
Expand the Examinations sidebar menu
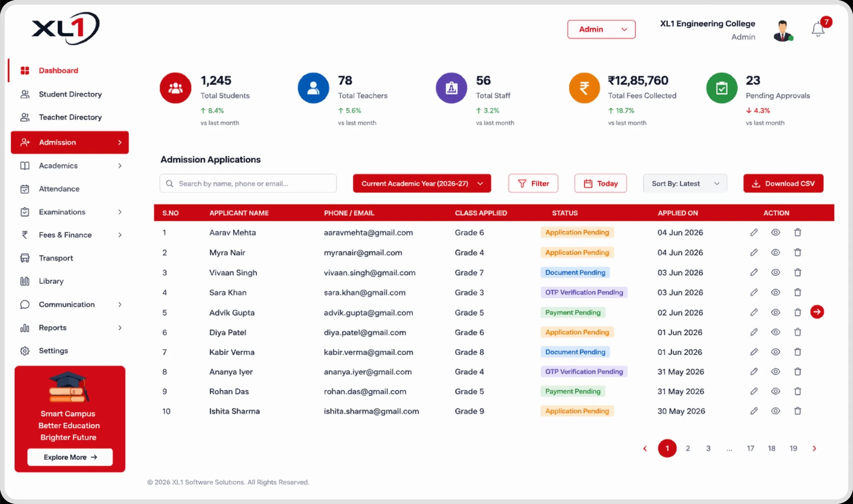click(x=70, y=212)
